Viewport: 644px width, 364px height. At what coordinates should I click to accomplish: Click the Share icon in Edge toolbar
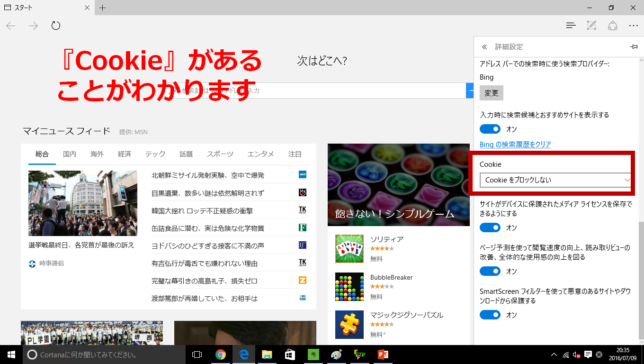(x=613, y=26)
